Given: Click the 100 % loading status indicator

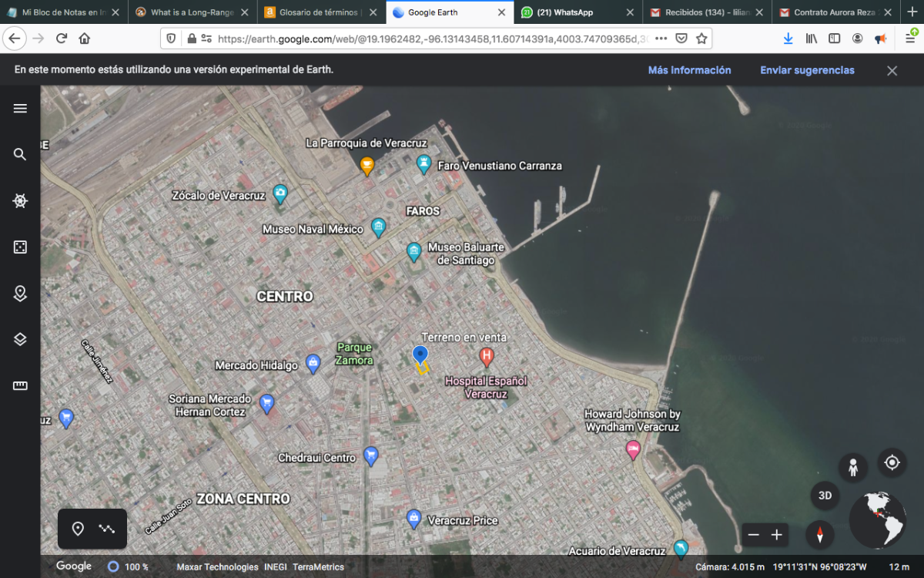Looking at the screenshot, I should (128, 567).
